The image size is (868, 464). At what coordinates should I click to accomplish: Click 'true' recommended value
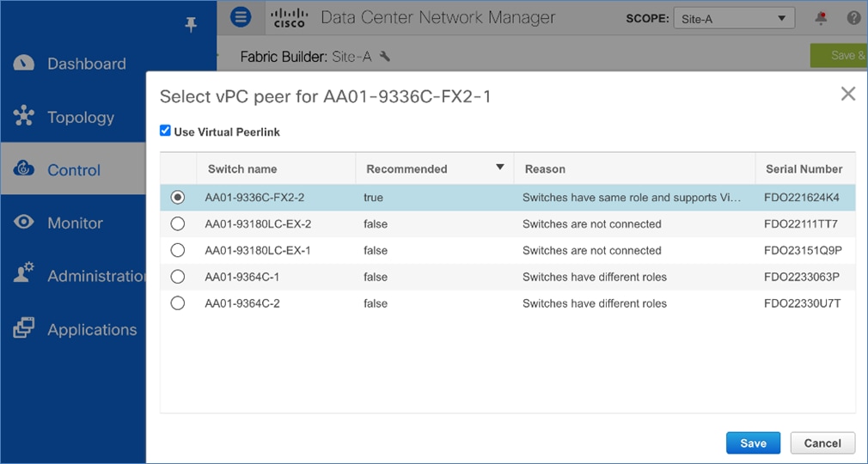pos(373,198)
